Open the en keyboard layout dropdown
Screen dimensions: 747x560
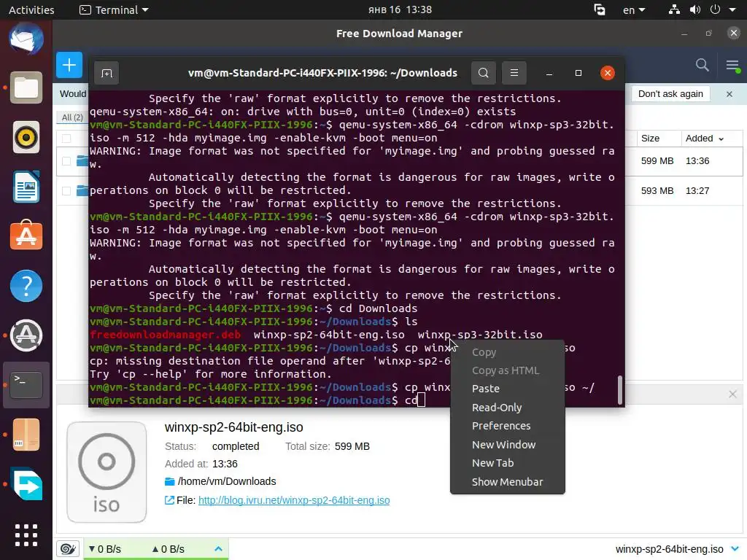[634, 9]
